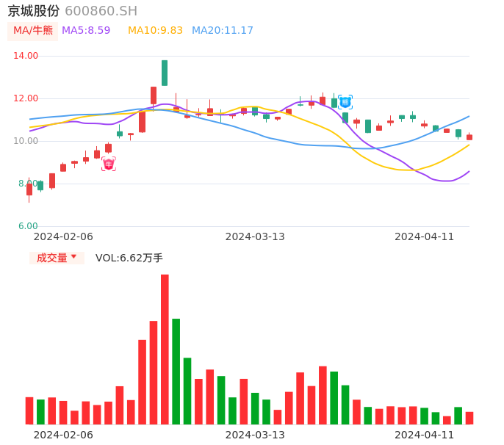This screenshot has width=504, height=445.
Task: Click the 2024-03-13 date under volume chart
Action: (255, 435)
